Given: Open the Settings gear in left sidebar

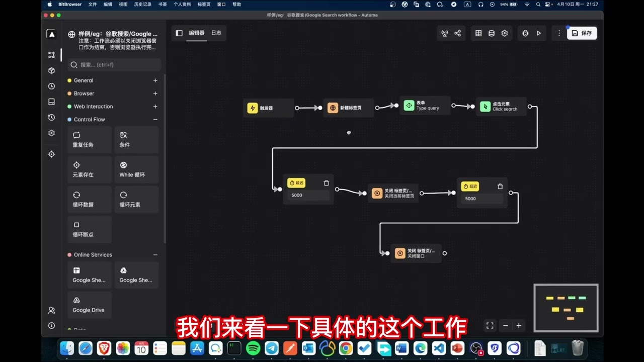Looking at the screenshot, I should [51, 133].
